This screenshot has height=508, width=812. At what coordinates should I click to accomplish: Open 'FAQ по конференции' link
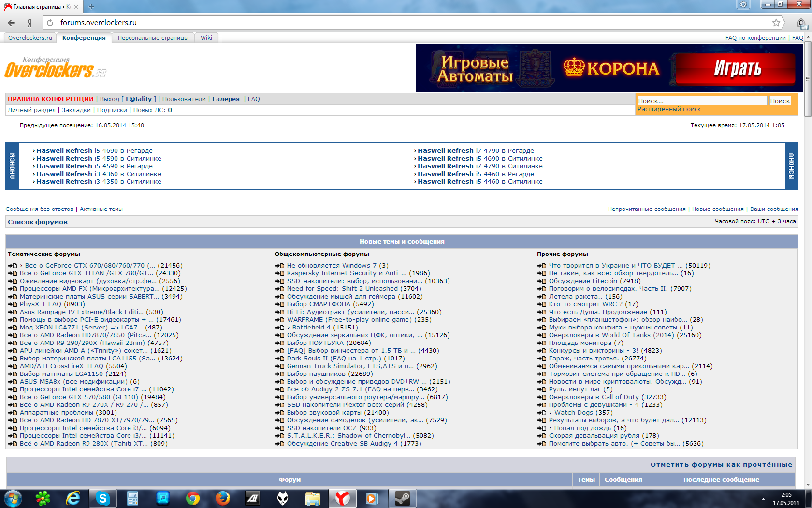tap(755, 38)
